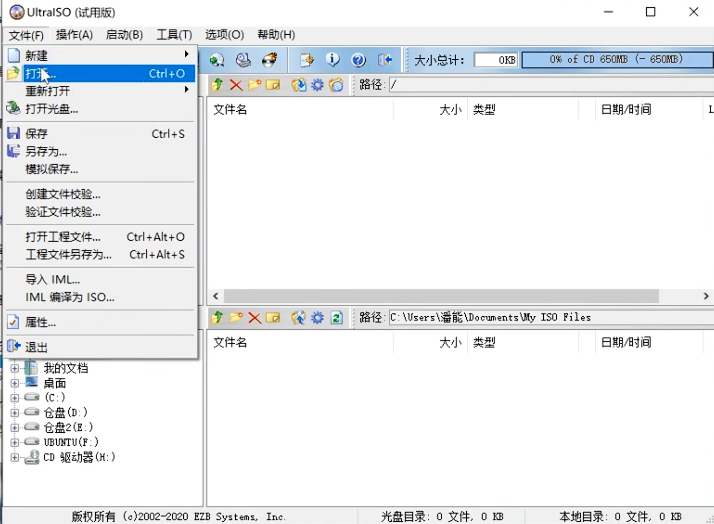Click the local path field in lower pane
Screen dimensions: 714x524
[546, 318]
